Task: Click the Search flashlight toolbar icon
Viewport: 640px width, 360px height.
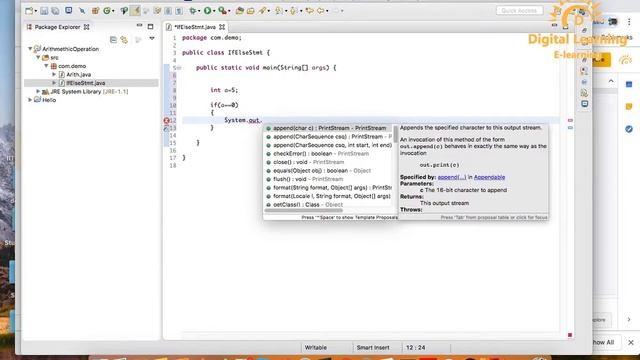Action: pyautogui.click(x=262, y=11)
